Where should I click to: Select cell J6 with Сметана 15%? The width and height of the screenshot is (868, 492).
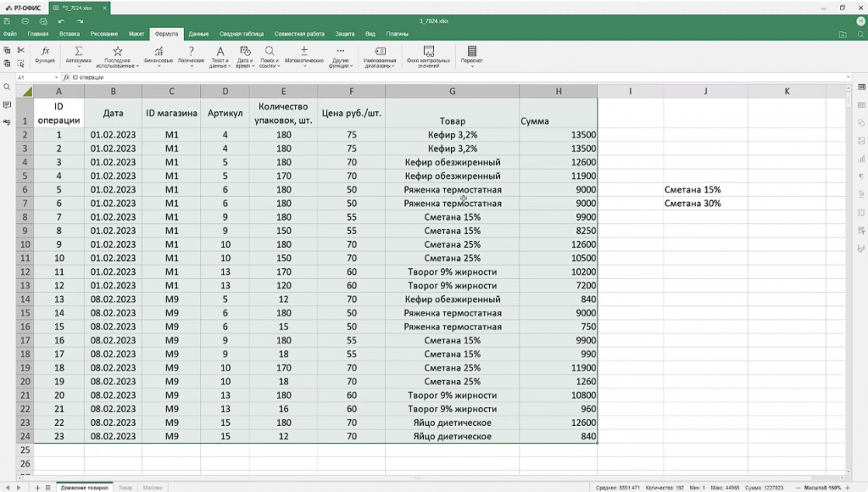pyautogui.click(x=705, y=189)
